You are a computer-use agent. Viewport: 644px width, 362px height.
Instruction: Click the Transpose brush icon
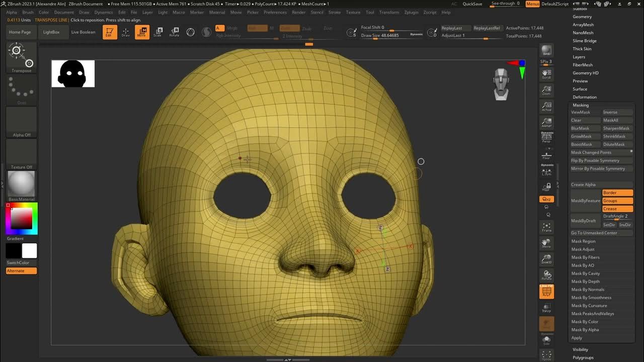click(22, 57)
